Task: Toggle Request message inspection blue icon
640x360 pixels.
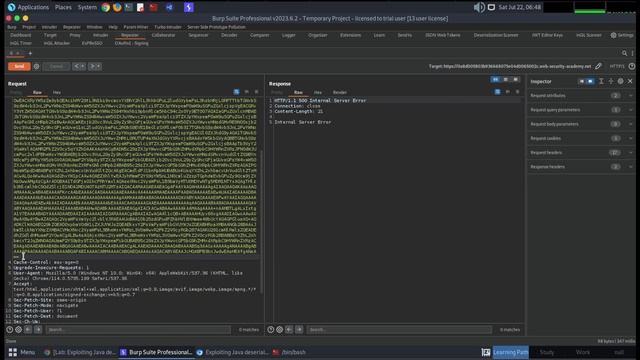Action: click(236, 92)
